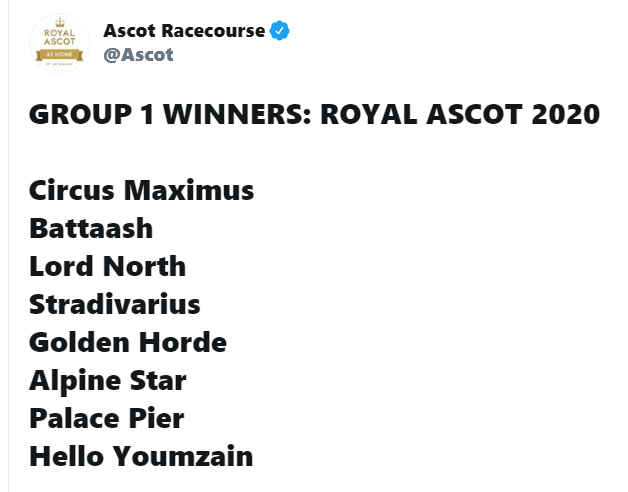
Task: Click the blue verified badge
Action: [280, 31]
